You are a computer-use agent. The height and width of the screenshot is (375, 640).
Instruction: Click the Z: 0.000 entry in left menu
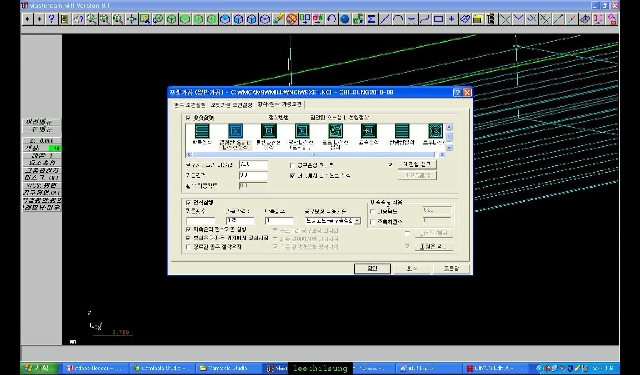pyautogui.click(x=42, y=141)
